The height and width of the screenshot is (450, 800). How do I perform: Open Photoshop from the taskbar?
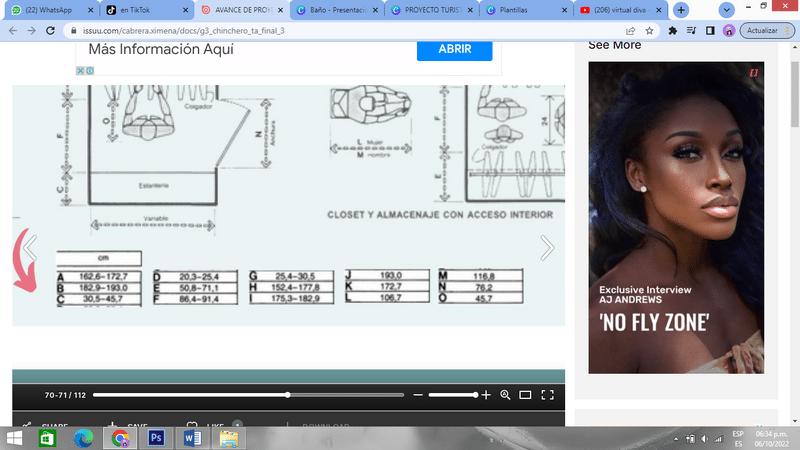coord(156,438)
